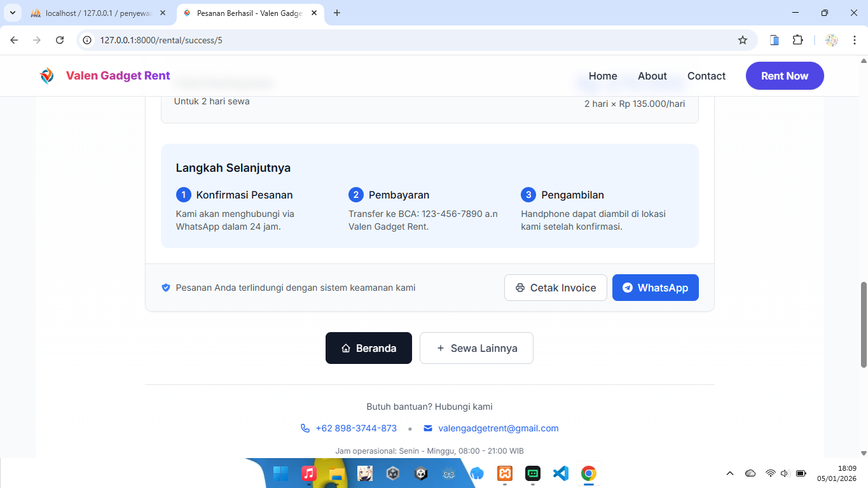
Task: Click the back navigation arrow
Action: click(x=14, y=40)
